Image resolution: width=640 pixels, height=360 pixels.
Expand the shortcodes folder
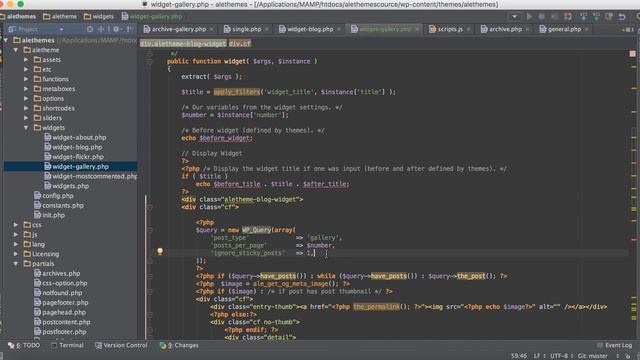[x=26, y=108]
